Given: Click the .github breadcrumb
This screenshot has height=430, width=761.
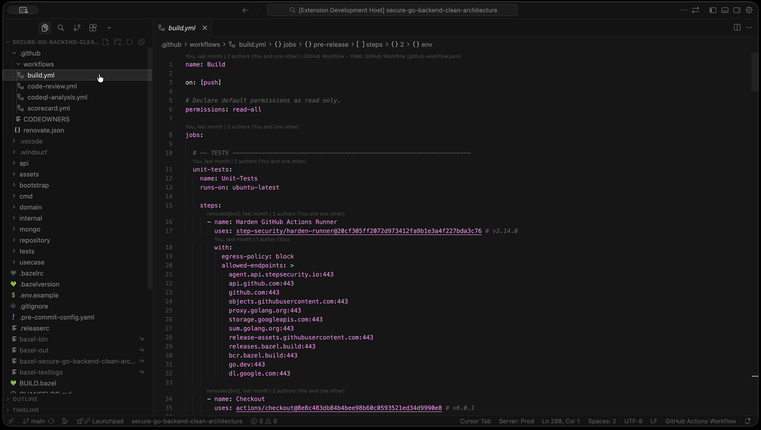Looking at the screenshot, I should 171,45.
